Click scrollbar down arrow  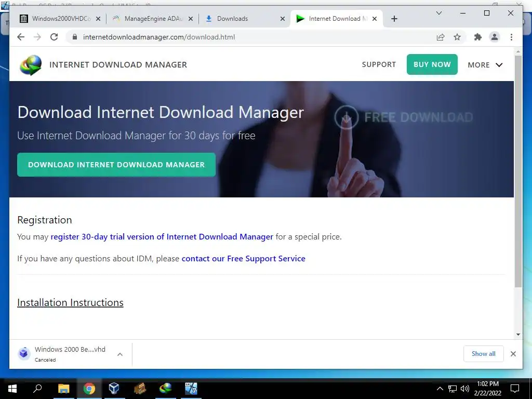click(518, 334)
